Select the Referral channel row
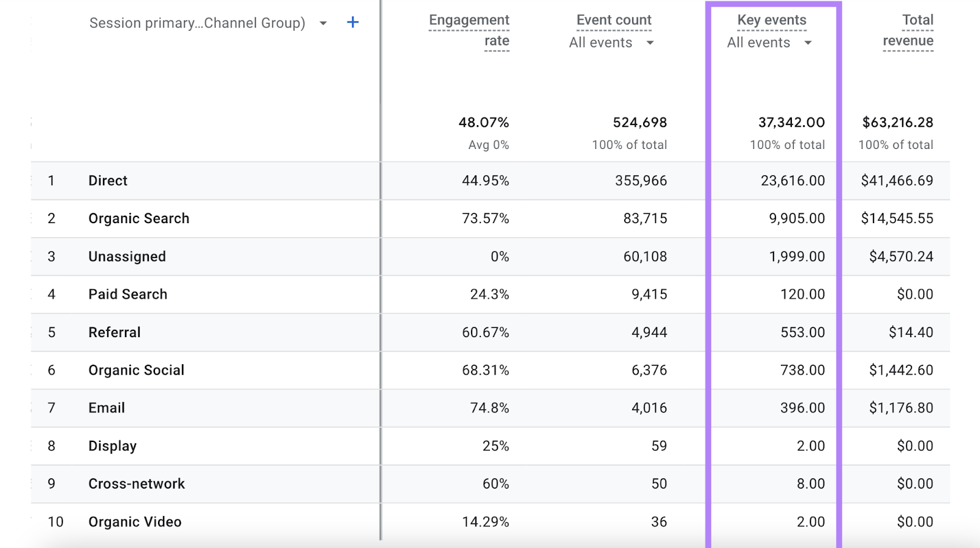This screenshot has height=548, width=980. [115, 332]
